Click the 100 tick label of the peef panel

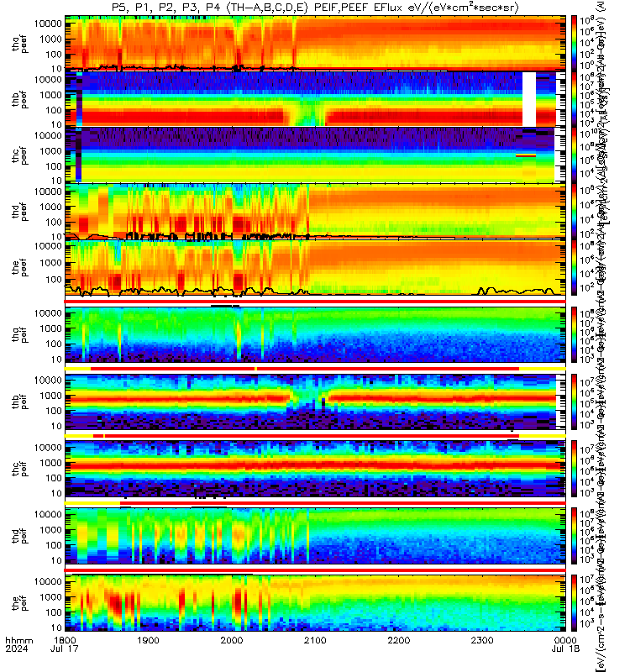[x=55, y=280]
